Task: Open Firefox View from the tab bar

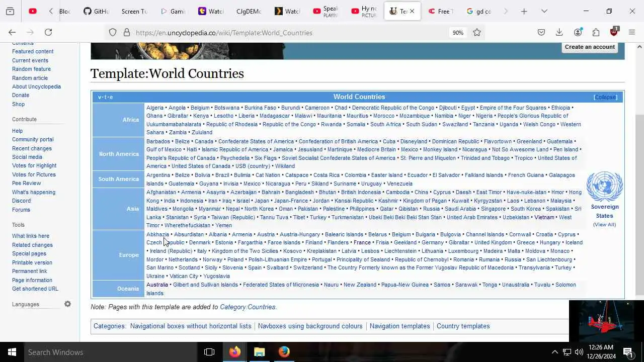Action: tap(10, 11)
